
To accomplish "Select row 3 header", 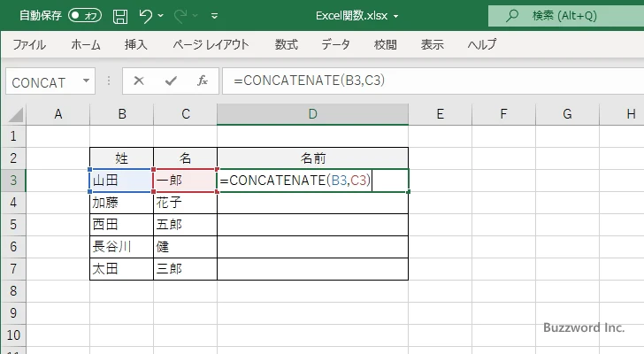I will tap(13, 181).
